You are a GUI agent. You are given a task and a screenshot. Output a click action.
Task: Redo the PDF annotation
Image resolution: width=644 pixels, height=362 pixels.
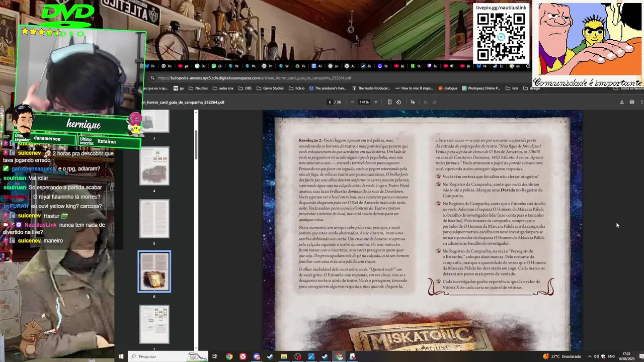pyautogui.click(x=434, y=102)
